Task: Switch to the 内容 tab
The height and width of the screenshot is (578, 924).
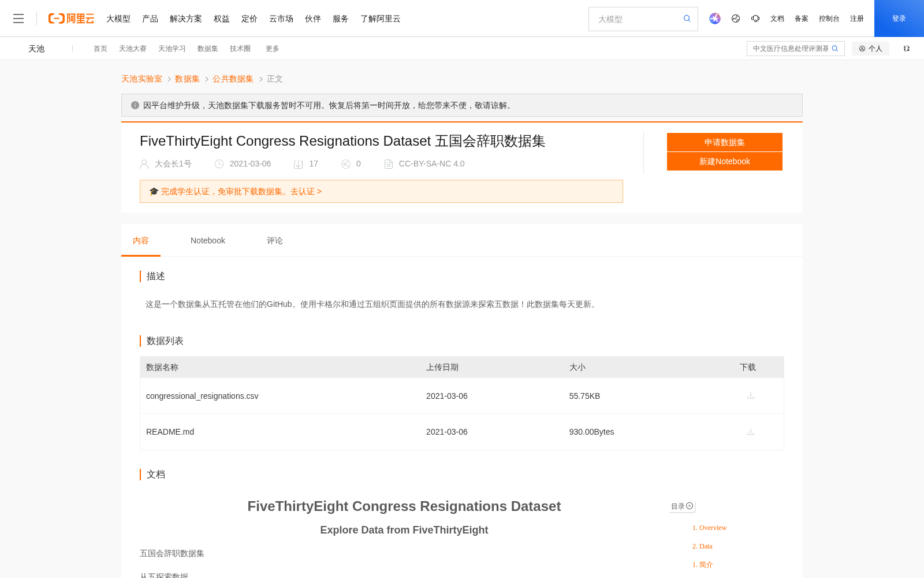Action: click(141, 240)
